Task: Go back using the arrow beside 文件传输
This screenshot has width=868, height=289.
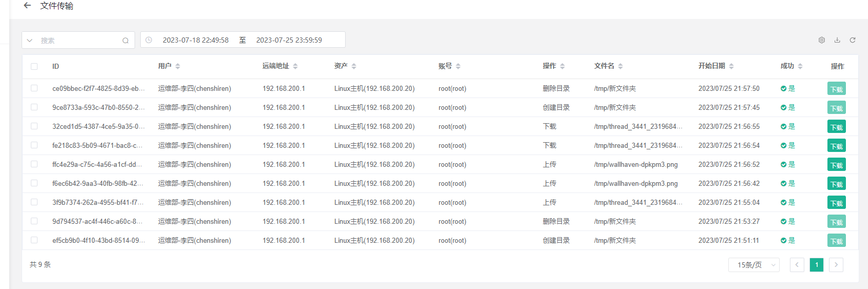Action: coord(28,6)
